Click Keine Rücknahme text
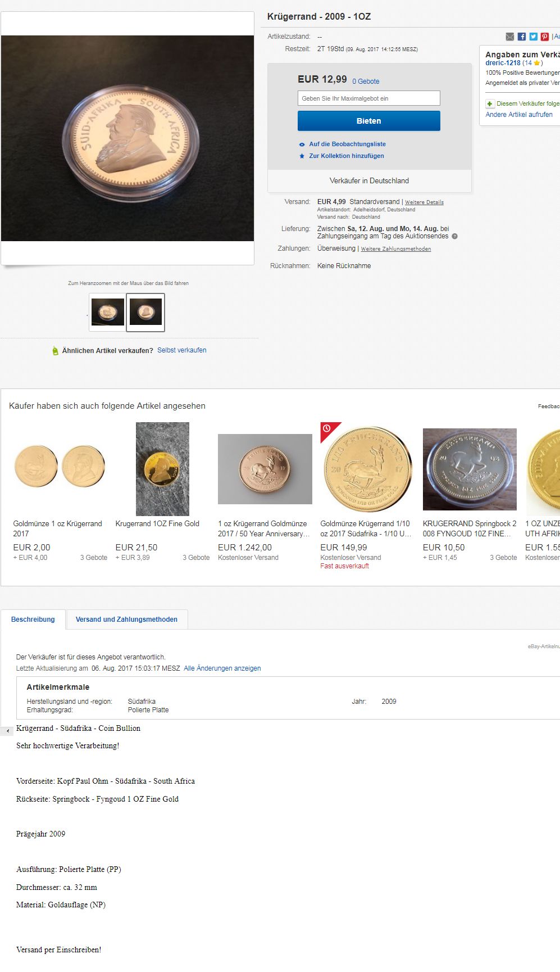The image size is (560, 972). point(344,266)
